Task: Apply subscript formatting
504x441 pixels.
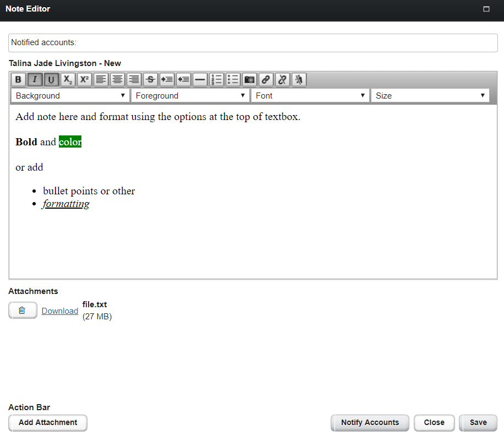Action: tap(68, 80)
